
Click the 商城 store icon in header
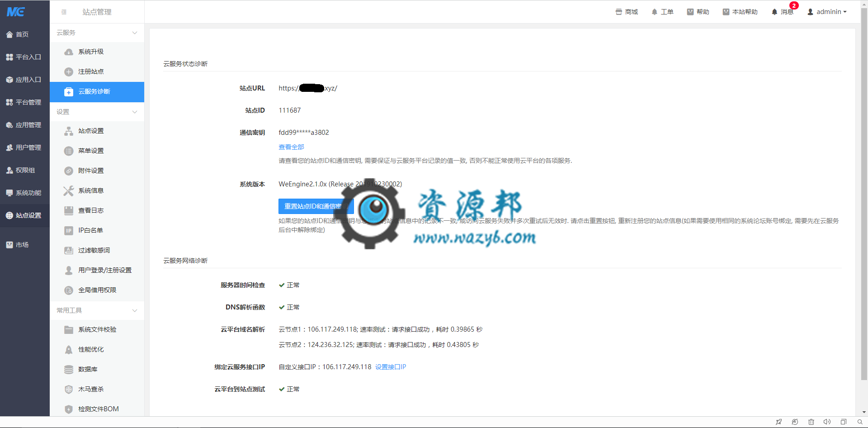(618, 12)
